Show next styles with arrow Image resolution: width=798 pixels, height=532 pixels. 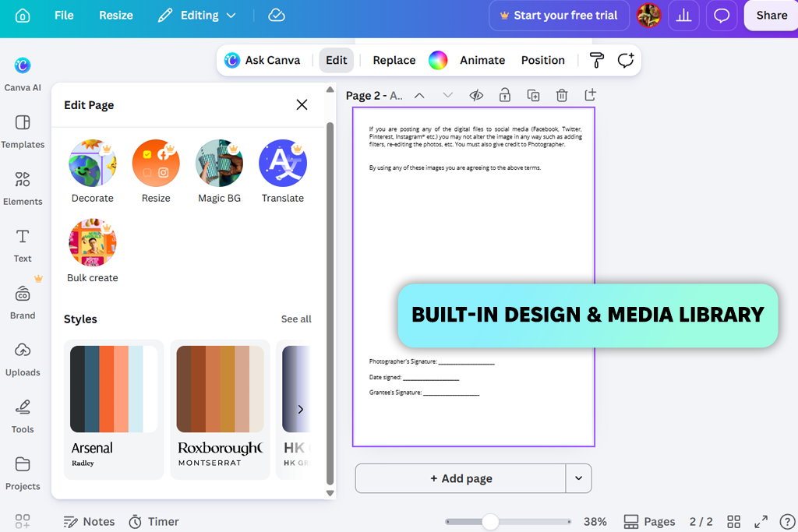pyautogui.click(x=300, y=410)
